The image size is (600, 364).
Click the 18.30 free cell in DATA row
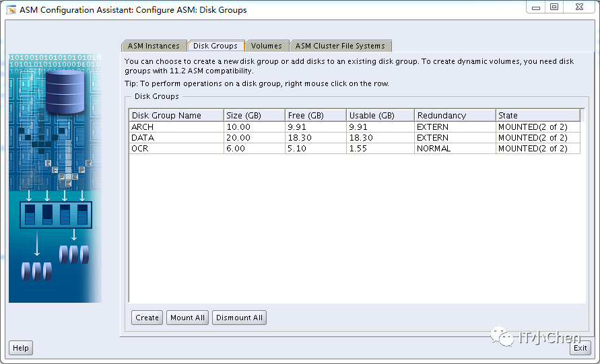click(x=316, y=138)
